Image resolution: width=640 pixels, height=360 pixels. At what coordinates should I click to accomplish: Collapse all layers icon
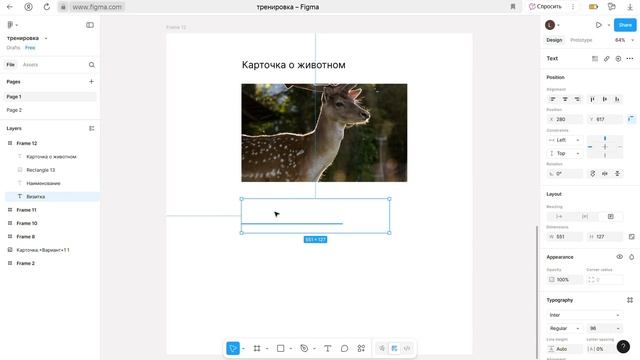pyautogui.click(x=91, y=128)
